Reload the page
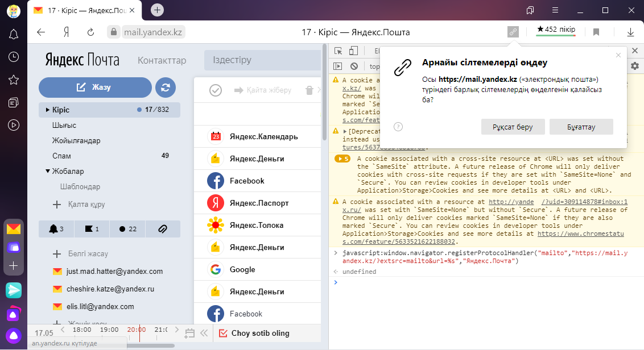This screenshot has width=644, height=350. click(x=91, y=32)
